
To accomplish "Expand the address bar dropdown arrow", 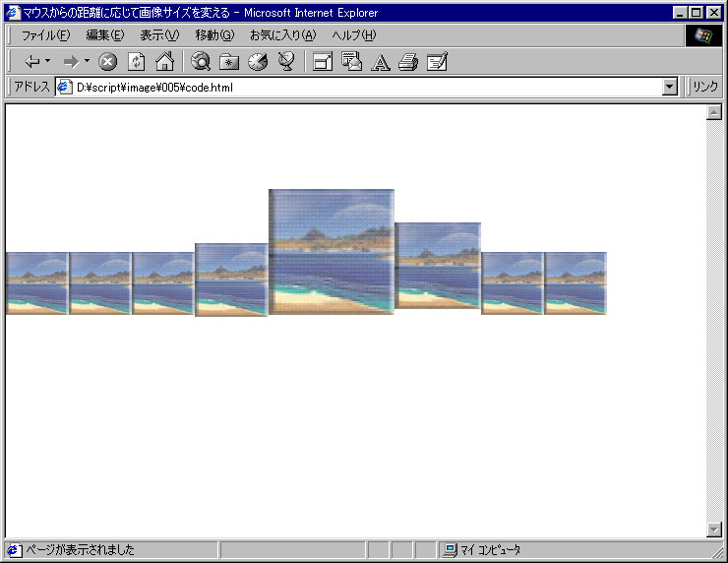I will tap(670, 87).
